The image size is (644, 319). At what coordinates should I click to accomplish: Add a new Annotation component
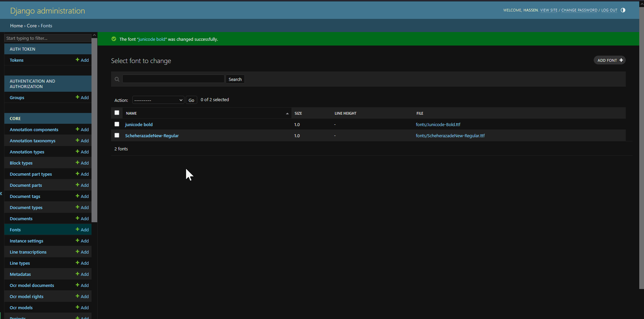coord(82,129)
